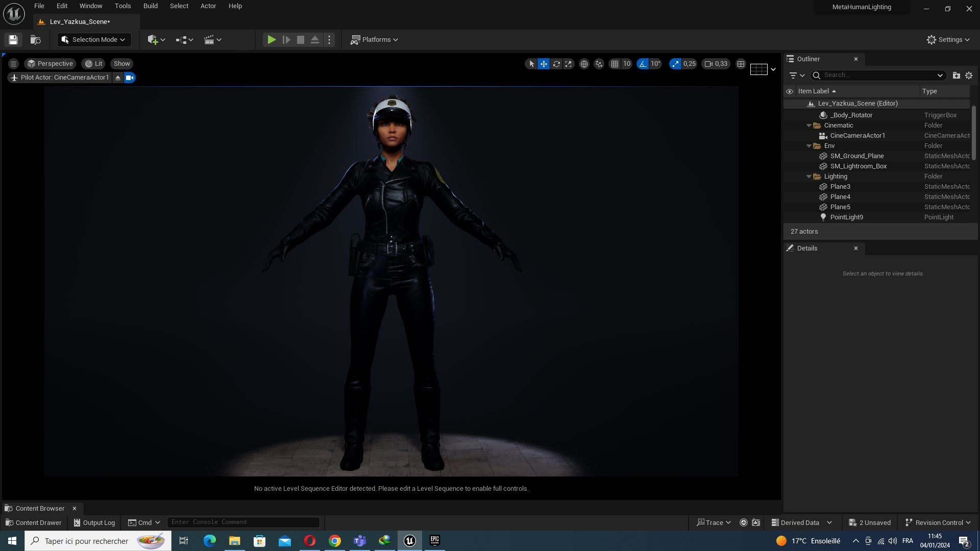Open the Settings dropdown

(948, 40)
